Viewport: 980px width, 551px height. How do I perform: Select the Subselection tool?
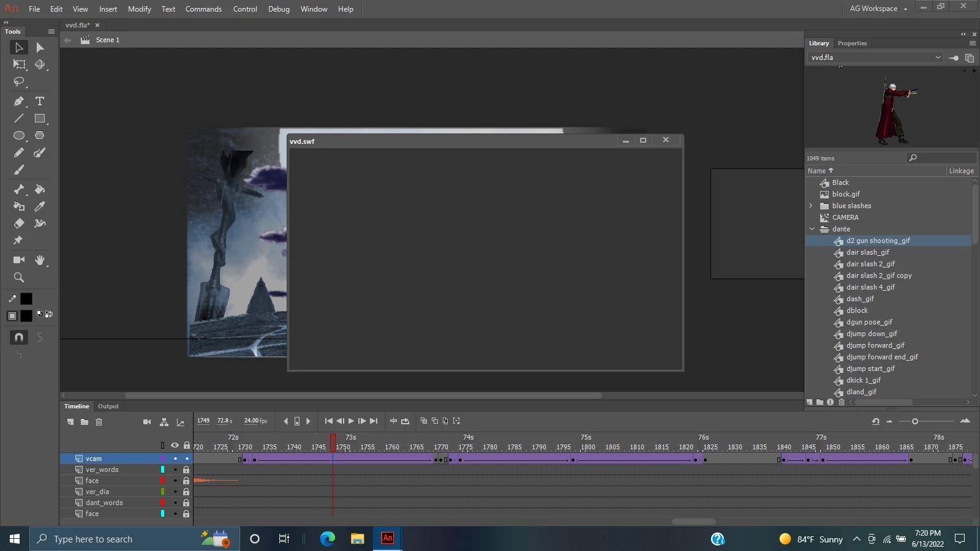point(40,47)
